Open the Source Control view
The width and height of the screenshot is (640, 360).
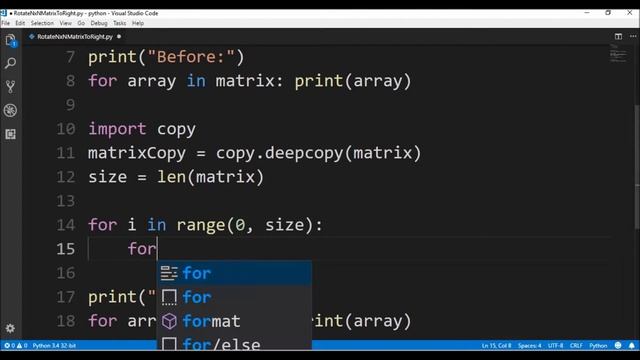pyautogui.click(x=11, y=87)
